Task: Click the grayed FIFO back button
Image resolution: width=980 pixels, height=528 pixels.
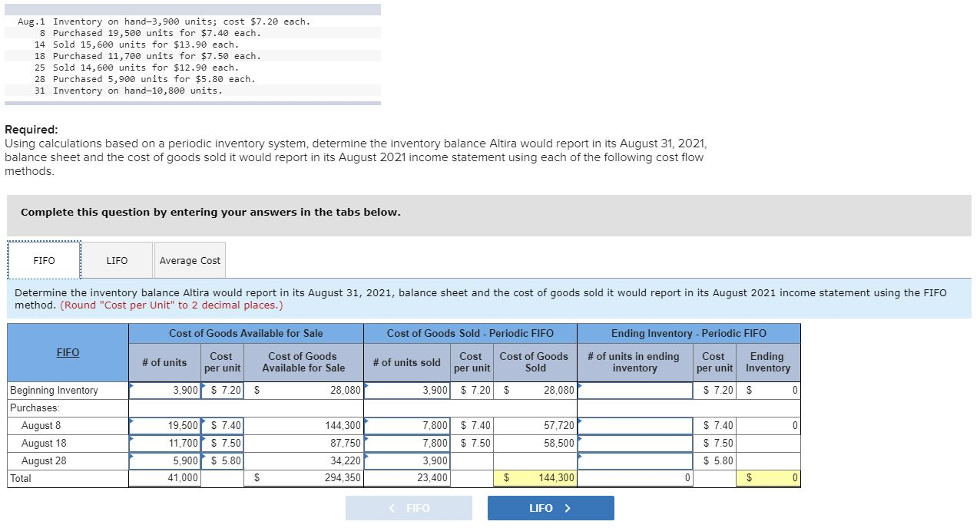Action: pyautogui.click(x=409, y=507)
